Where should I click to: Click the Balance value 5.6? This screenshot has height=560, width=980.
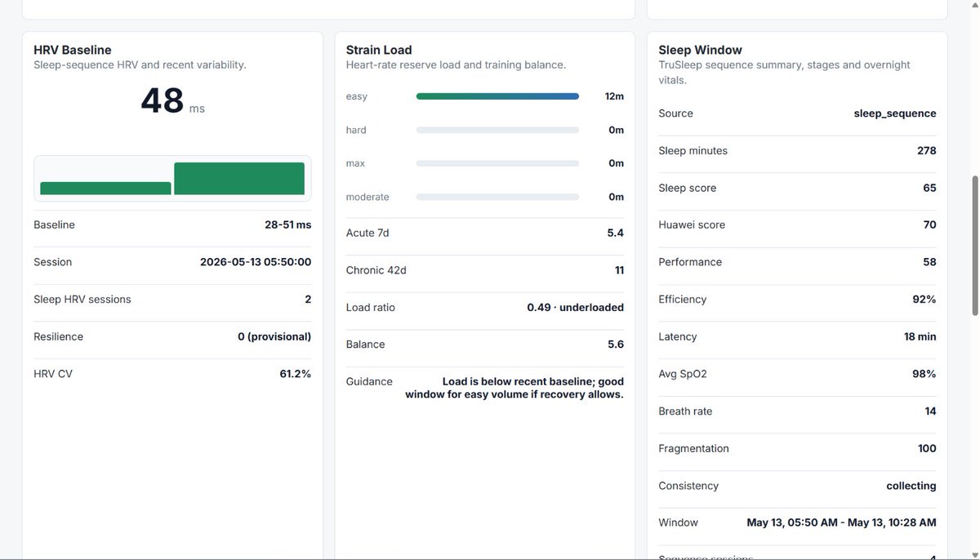click(x=616, y=344)
